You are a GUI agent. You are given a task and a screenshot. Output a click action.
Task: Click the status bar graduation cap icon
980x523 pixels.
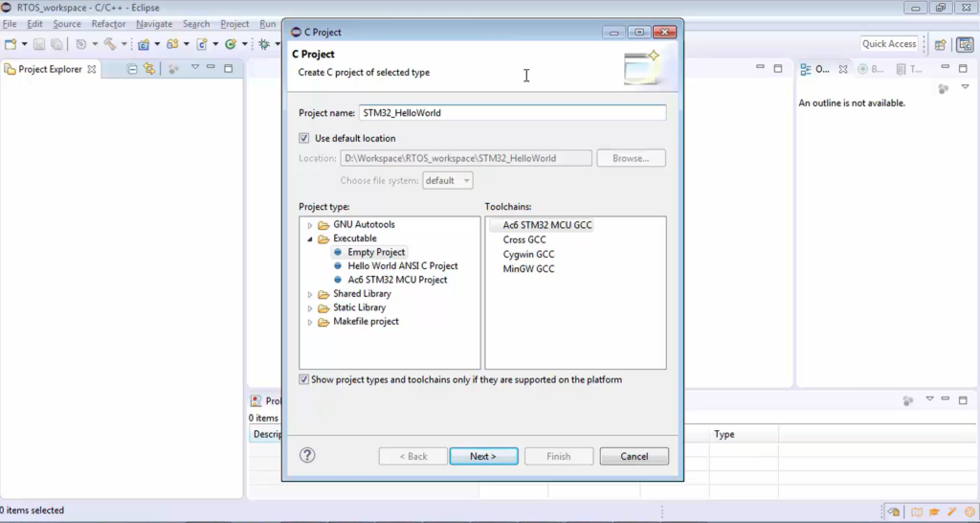click(x=934, y=512)
